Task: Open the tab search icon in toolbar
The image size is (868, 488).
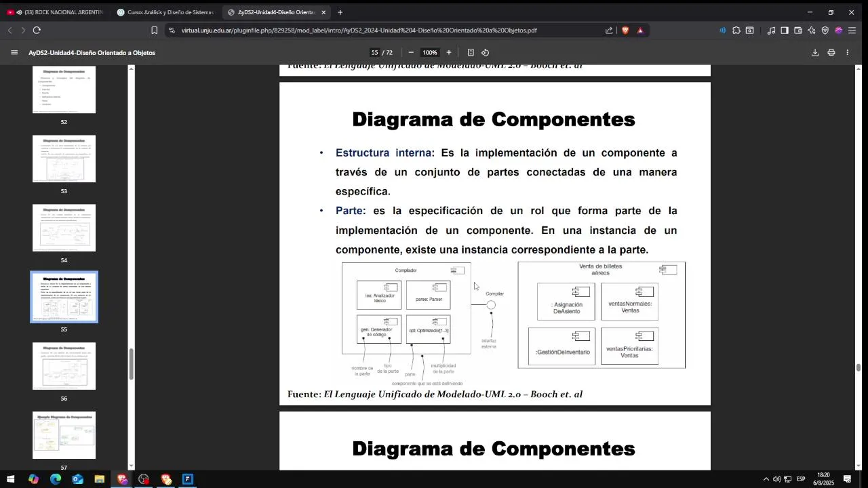Action: click(750, 30)
